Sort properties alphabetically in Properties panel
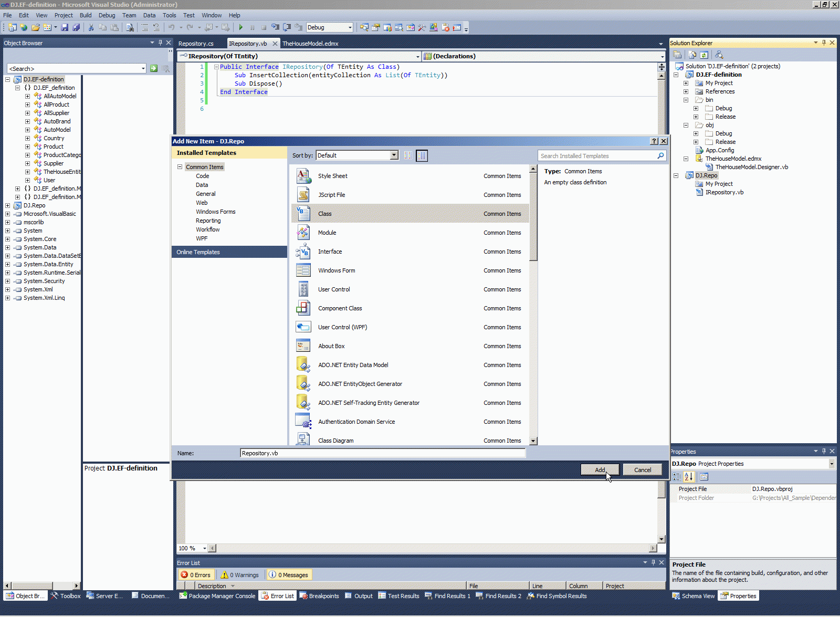The width and height of the screenshot is (840, 617). (x=689, y=476)
